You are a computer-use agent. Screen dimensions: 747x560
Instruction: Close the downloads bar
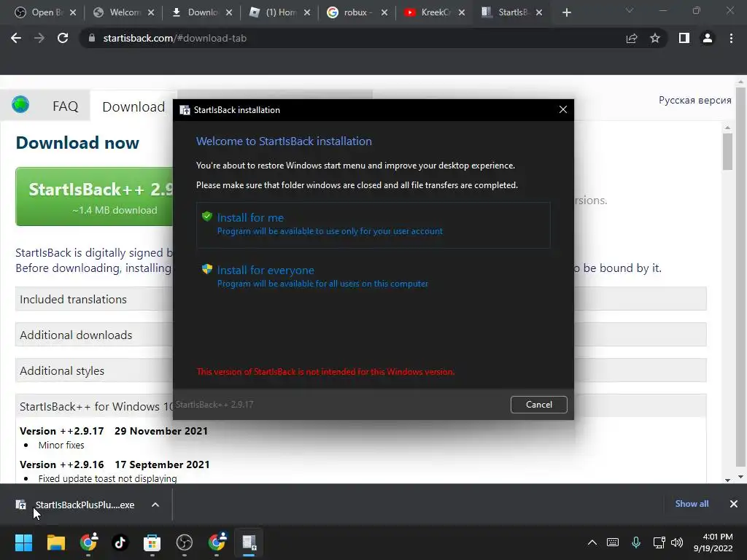click(x=734, y=503)
